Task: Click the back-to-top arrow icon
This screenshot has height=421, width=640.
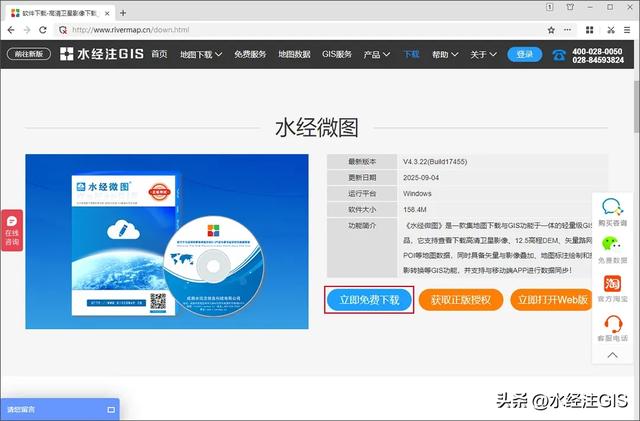Action: (x=612, y=355)
